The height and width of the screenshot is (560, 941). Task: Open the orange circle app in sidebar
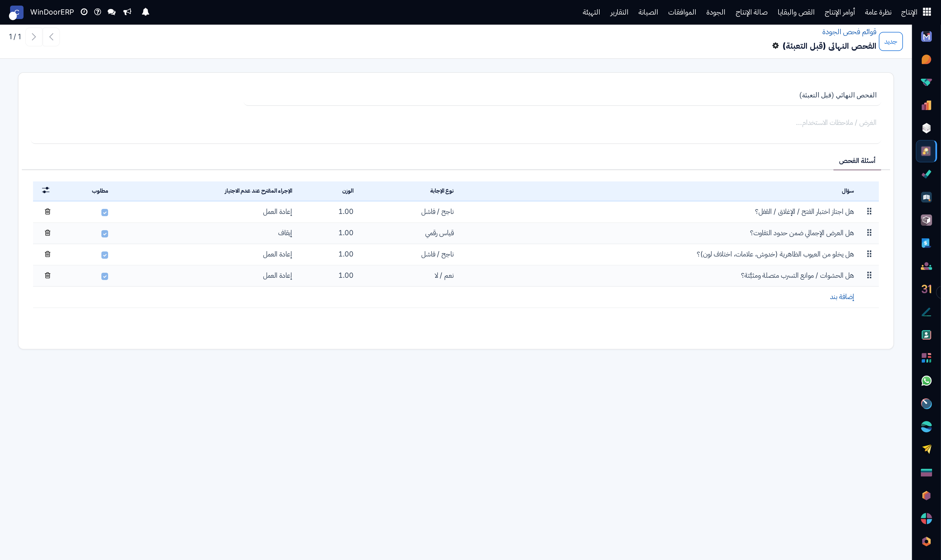coord(926,60)
